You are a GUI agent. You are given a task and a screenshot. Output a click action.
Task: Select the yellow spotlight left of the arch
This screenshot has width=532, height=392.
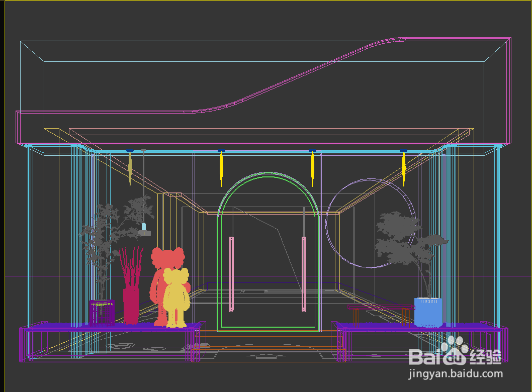221,168
